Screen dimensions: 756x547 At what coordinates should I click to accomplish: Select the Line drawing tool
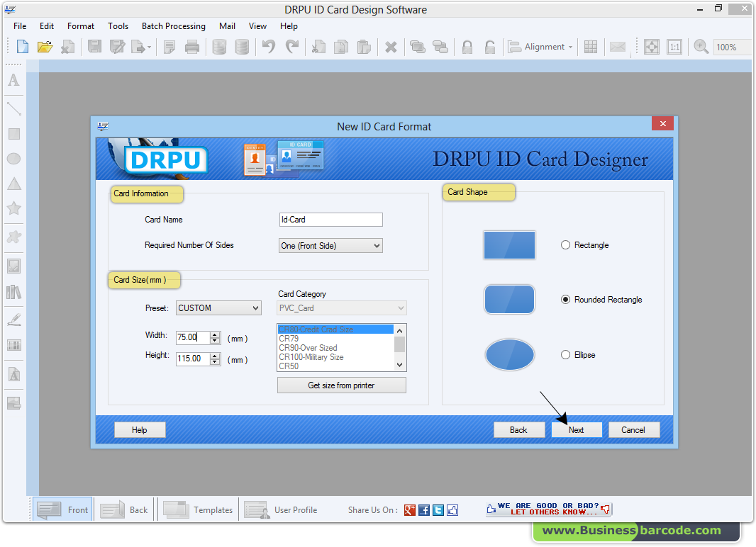pyautogui.click(x=13, y=108)
